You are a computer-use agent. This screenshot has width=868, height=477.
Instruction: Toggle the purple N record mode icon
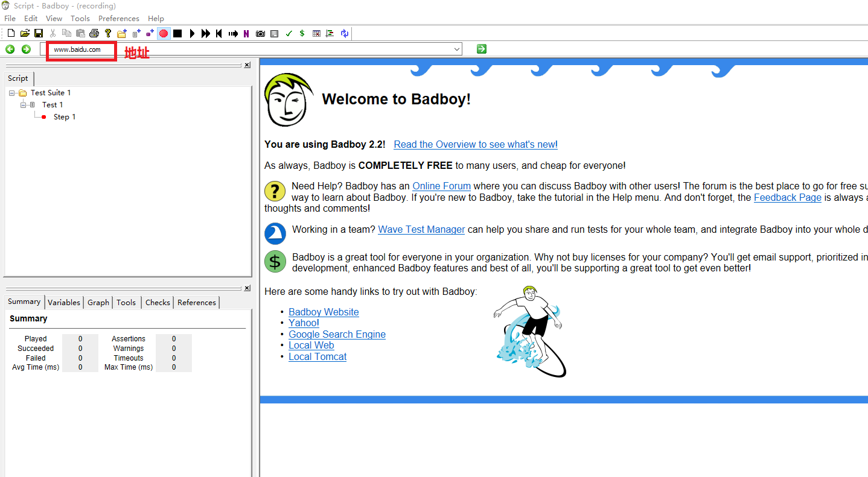[x=246, y=33]
